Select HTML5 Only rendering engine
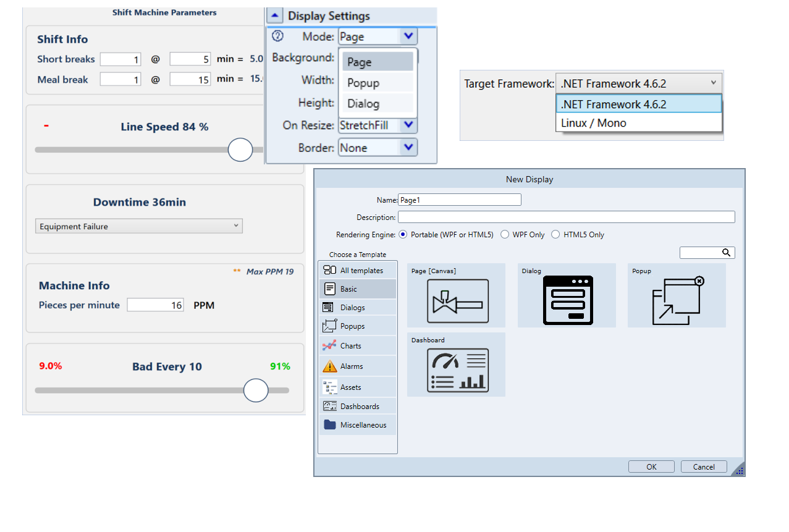The image size is (789, 532). 555,235
